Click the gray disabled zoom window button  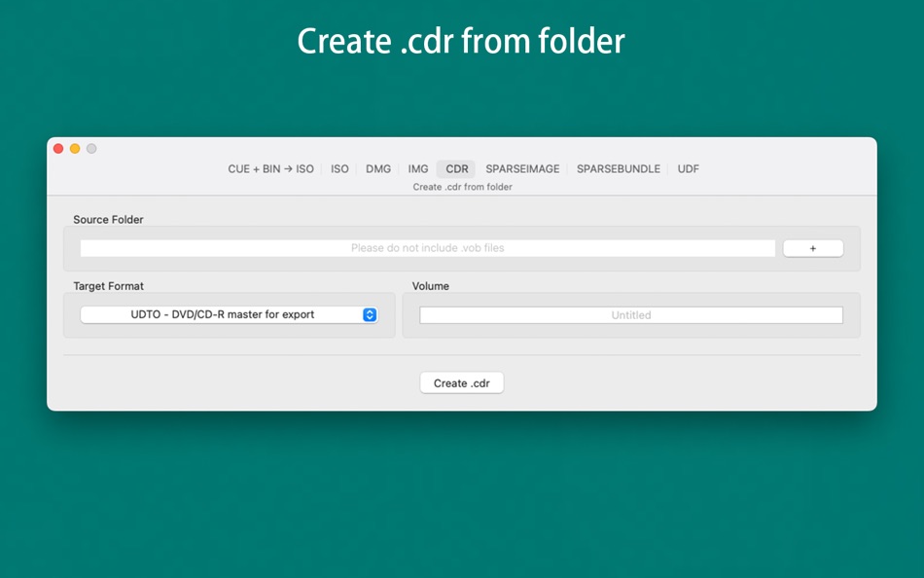pyautogui.click(x=91, y=149)
